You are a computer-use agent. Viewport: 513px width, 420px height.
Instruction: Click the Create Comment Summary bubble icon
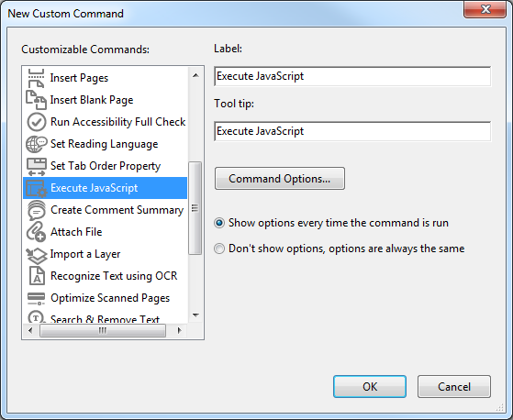point(37,210)
